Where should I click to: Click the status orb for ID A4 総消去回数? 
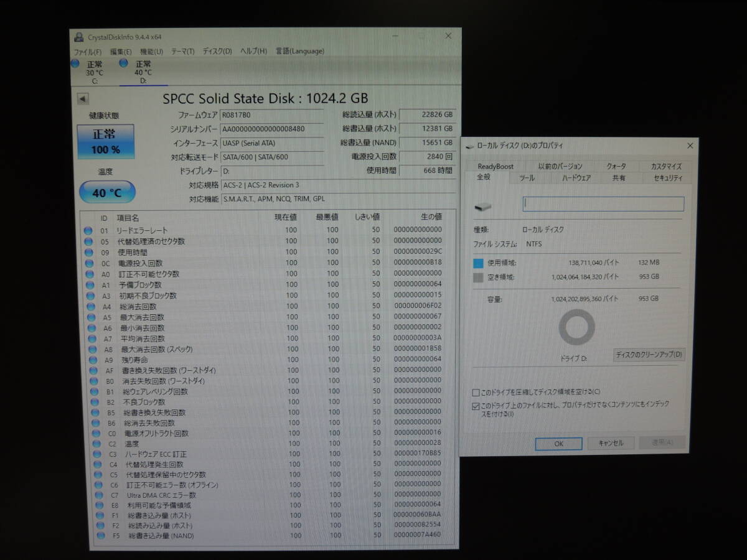(x=90, y=306)
